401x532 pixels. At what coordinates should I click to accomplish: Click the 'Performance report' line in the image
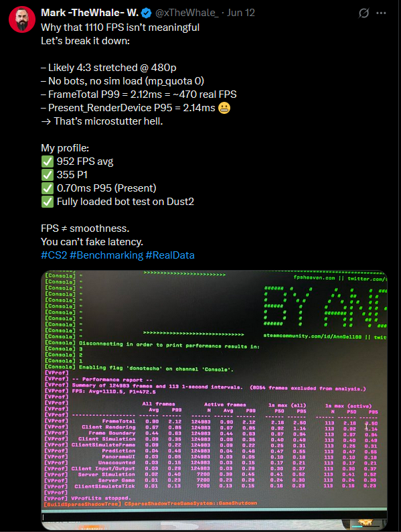tap(112, 379)
